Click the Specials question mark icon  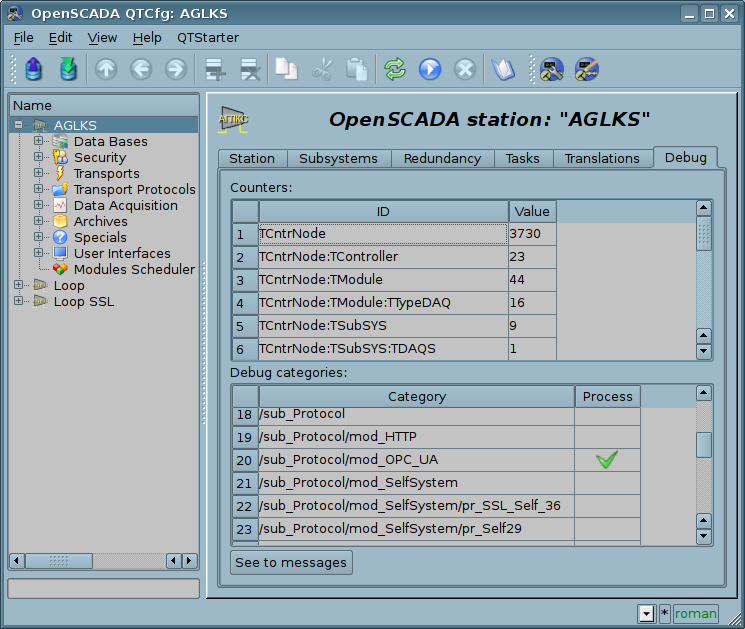pos(60,237)
